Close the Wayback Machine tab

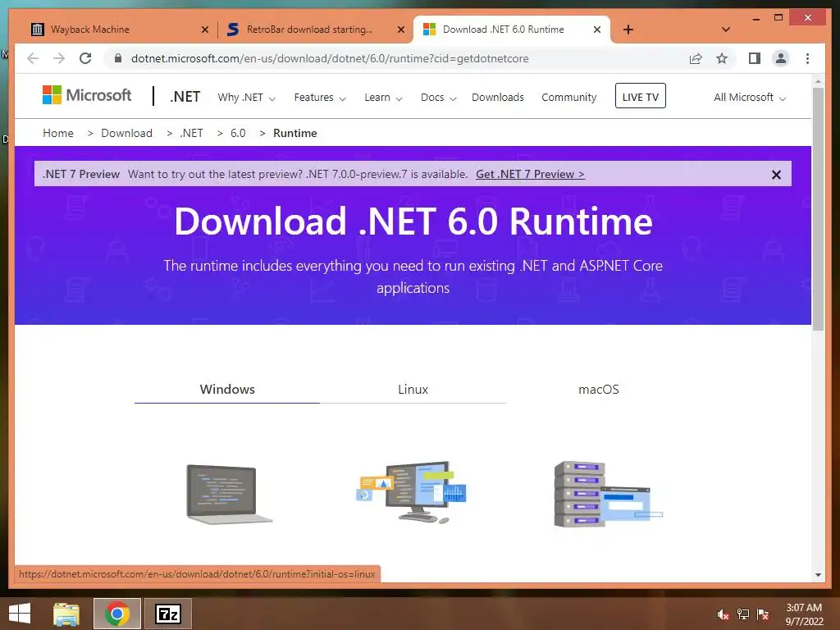coord(204,30)
